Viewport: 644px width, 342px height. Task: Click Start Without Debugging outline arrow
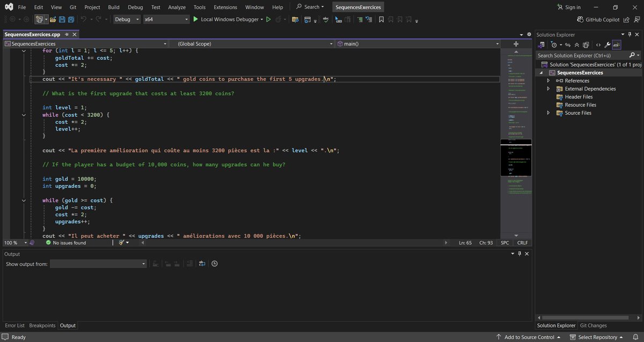(x=268, y=19)
